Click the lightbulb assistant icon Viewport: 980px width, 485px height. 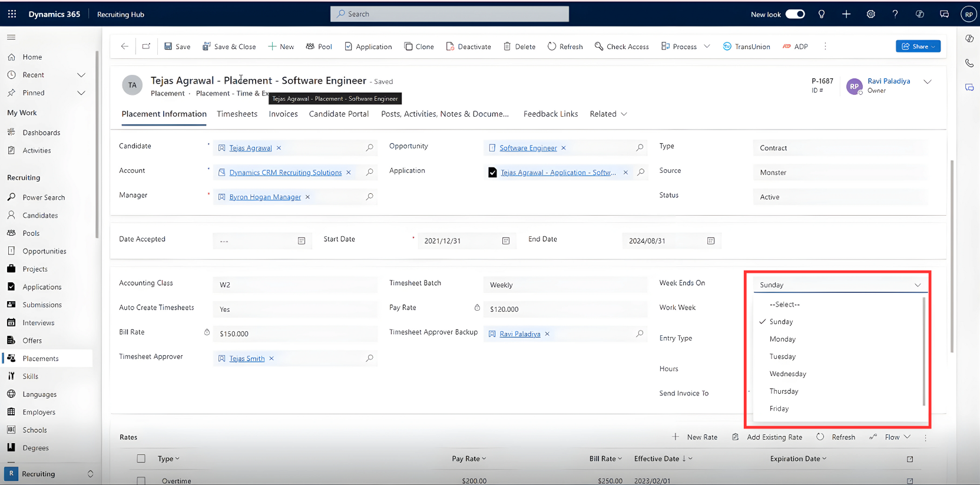pos(822,14)
